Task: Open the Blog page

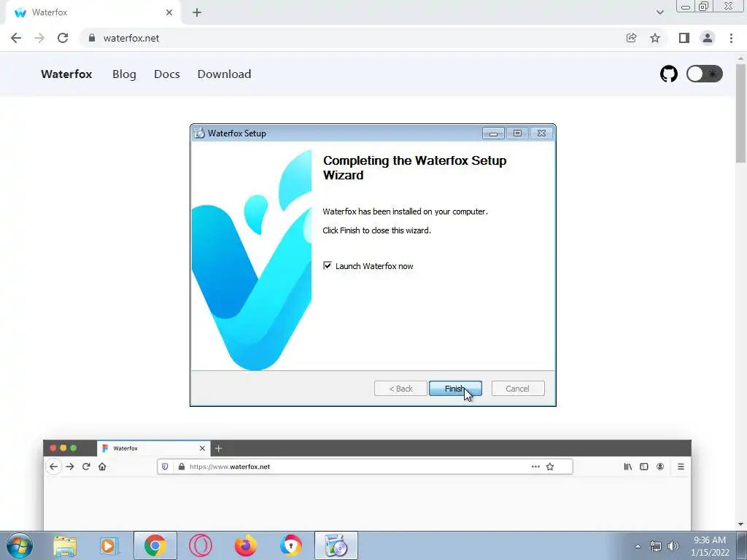Action: tap(124, 74)
